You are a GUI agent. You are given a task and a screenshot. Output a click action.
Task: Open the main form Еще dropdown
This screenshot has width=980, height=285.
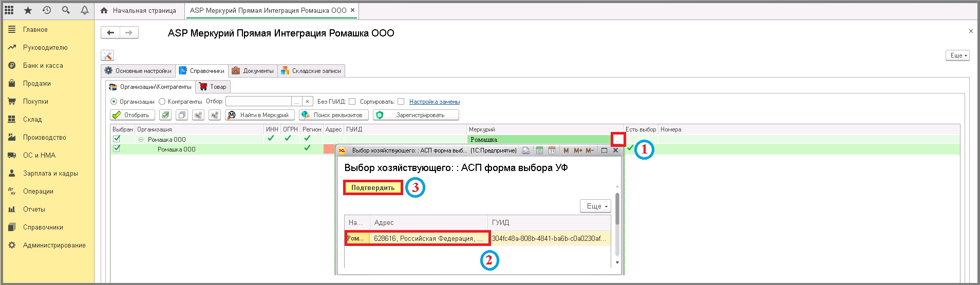[x=957, y=55]
